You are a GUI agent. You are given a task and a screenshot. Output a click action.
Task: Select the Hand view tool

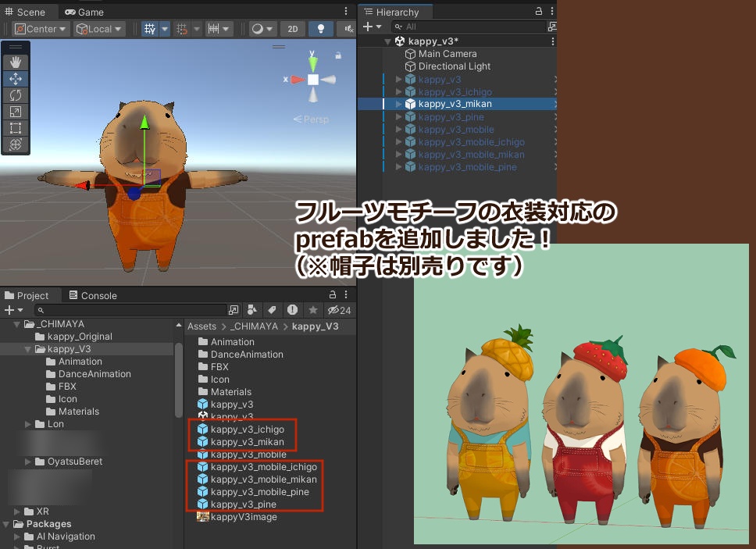tap(16, 62)
